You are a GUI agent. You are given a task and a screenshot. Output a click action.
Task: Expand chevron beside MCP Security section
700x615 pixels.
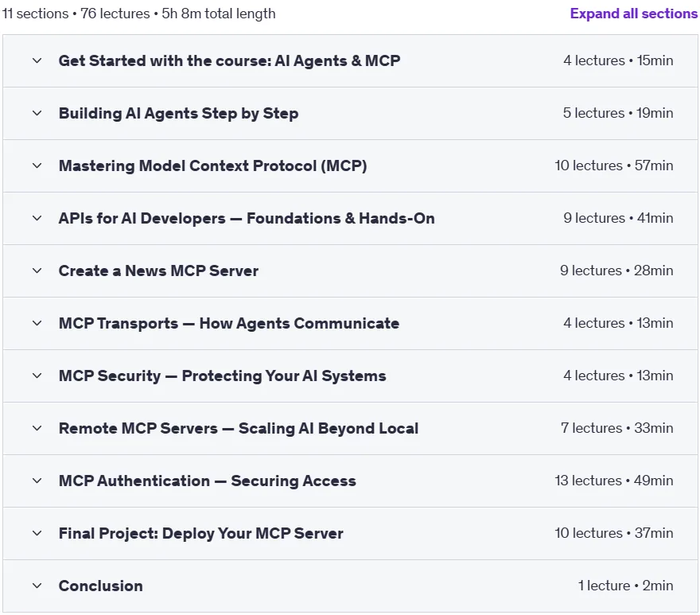37,376
